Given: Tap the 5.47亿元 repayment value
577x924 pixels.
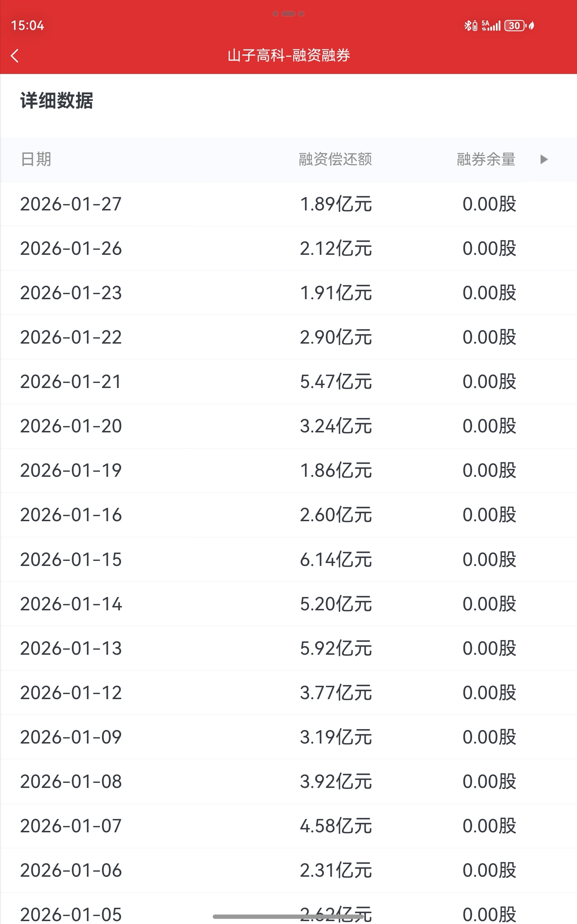Looking at the screenshot, I should (335, 382).
